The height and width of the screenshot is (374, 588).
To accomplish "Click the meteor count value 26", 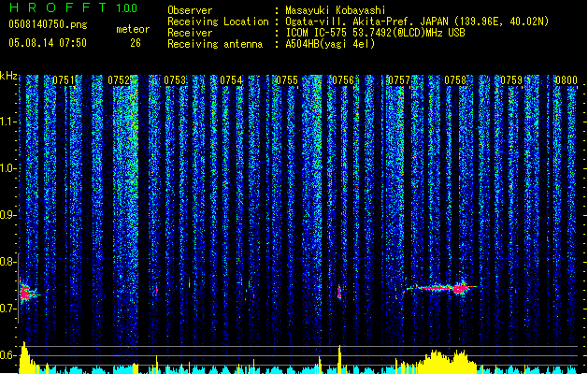I will [x=136, y=43].
